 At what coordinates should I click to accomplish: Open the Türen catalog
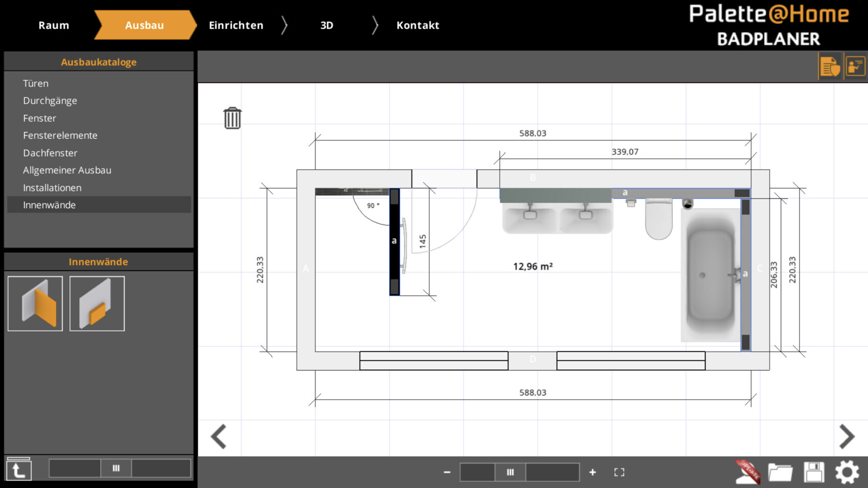(36, 83)
